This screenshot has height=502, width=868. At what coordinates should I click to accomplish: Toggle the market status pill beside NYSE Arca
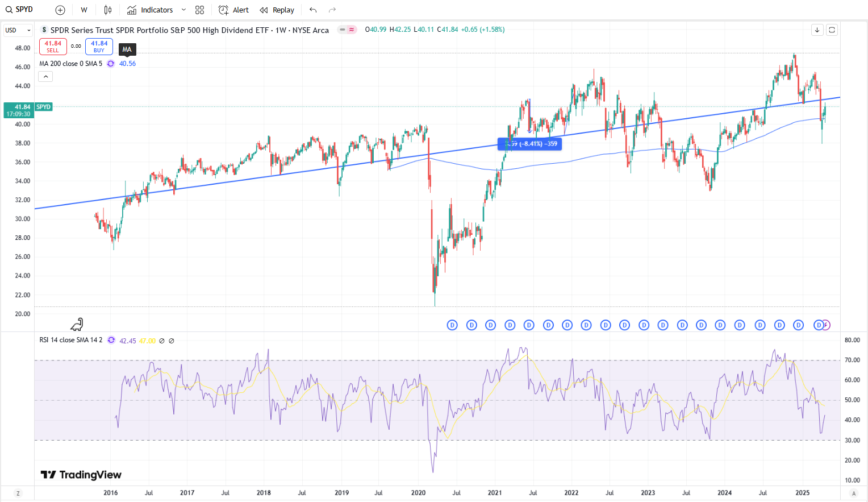tap(347, 30)
